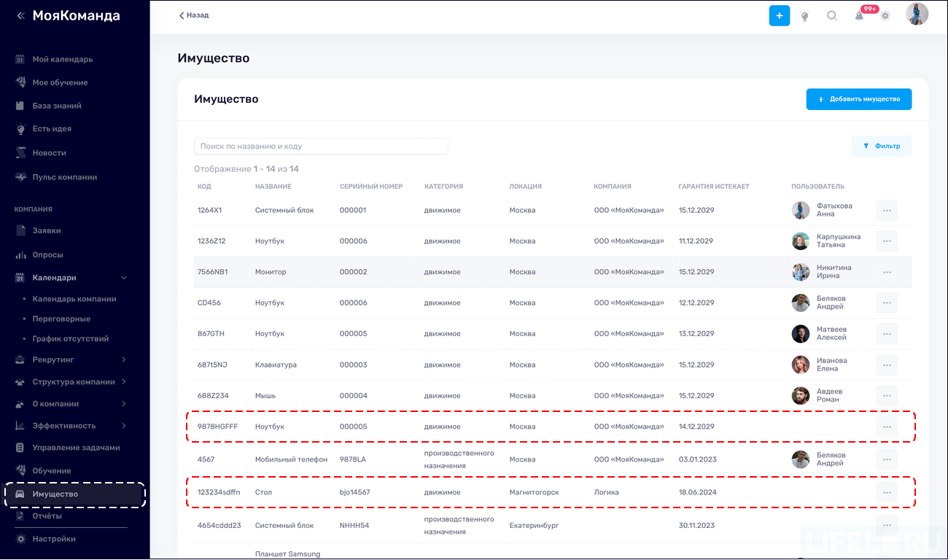
Task: Select the "Мой календарь" calendar icon
Action: (x=18, y=59)
